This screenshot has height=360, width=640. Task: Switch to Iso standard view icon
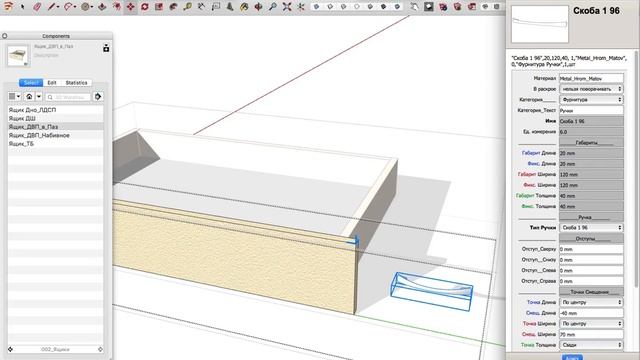pos(316,7)
